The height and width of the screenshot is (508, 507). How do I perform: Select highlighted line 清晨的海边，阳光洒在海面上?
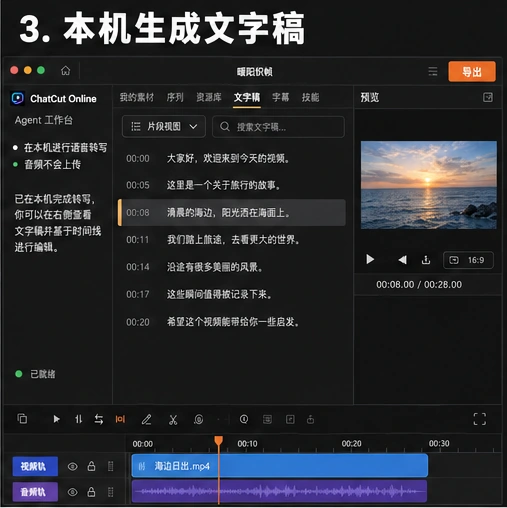232,213
